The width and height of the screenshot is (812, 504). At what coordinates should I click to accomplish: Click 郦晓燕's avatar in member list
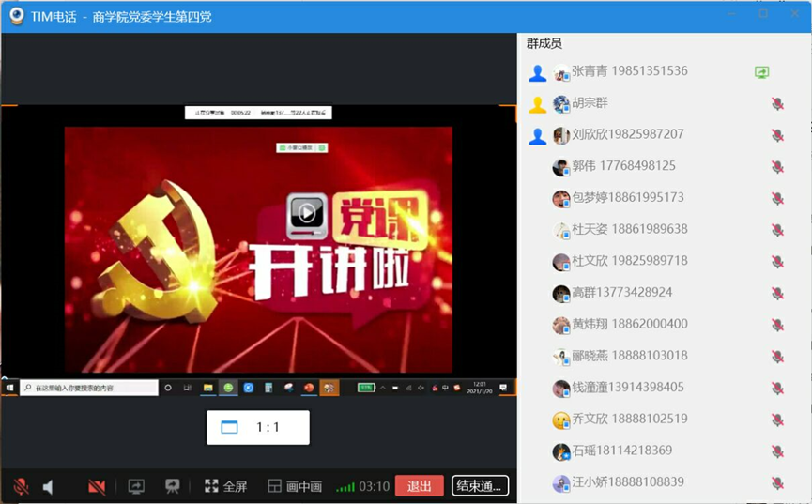(x=561, y=357)
